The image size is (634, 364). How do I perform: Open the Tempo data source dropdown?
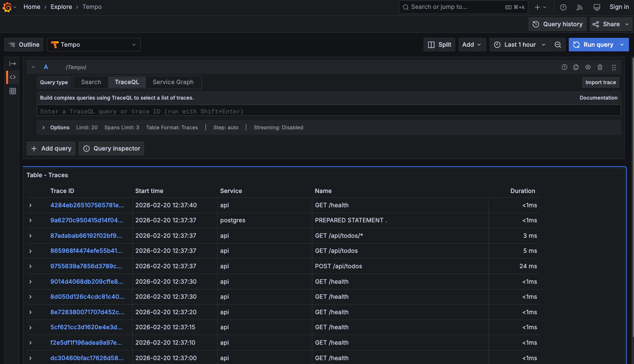93,45
